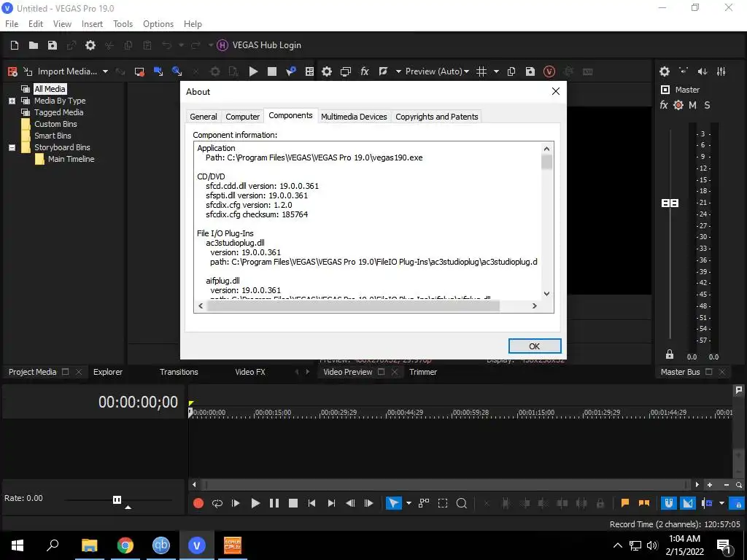This screenshot has height=560, width=747.
Task: Collapse the Storyboard Bins node
Action: 12,147
